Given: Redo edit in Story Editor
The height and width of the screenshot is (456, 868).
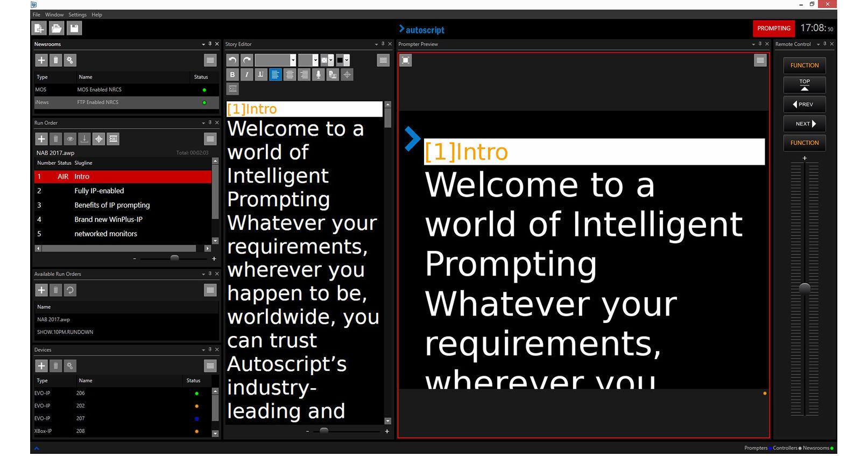Looking at the screenshot, I should tap(247, 60).
